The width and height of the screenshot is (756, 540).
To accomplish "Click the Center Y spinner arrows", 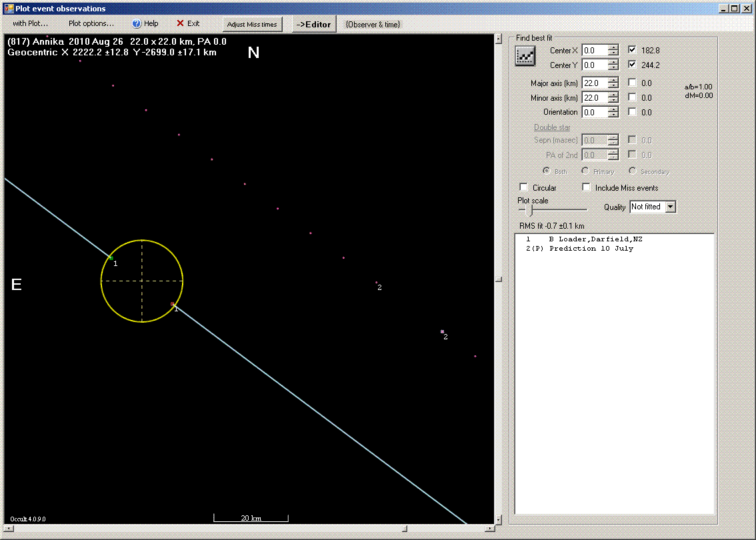I will tap(613, 65).
